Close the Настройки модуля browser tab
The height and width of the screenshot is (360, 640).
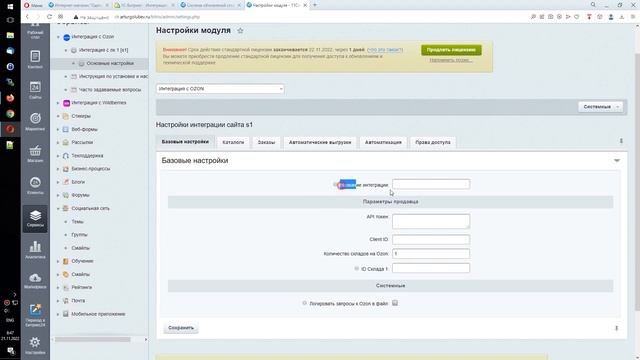coord(305,5)
